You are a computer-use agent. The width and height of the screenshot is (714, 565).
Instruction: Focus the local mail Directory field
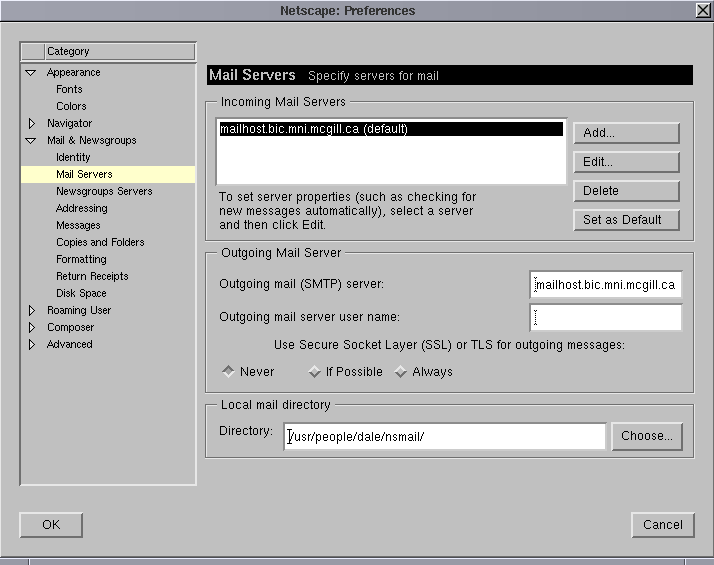pyautogui.click(x=444, y=437)
